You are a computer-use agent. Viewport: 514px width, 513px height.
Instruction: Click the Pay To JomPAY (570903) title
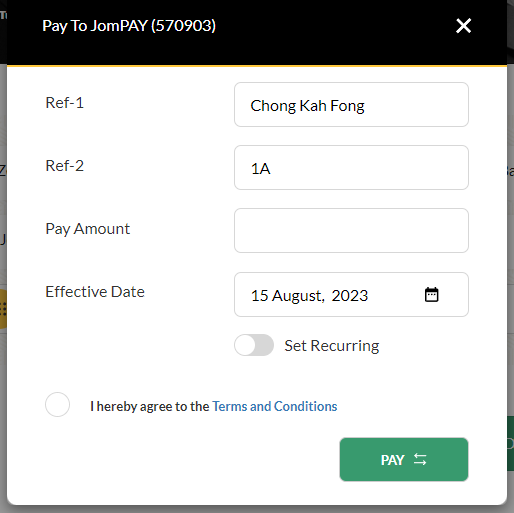click(129, 26)
